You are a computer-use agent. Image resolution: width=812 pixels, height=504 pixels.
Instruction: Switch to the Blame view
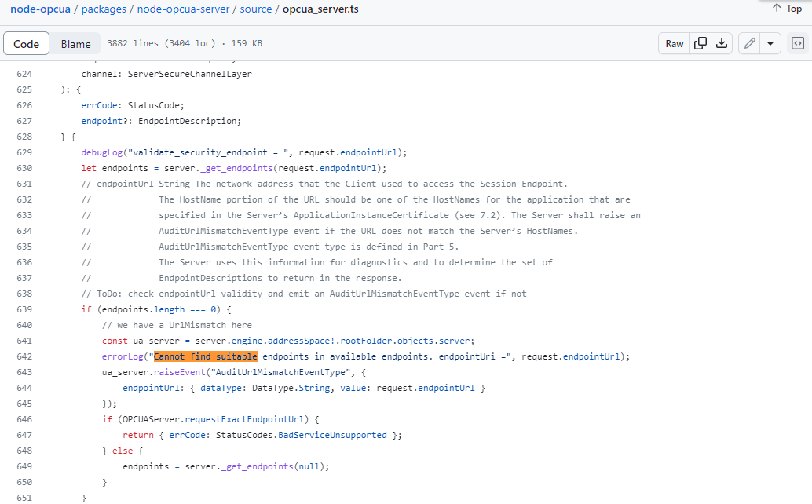click(75, 43)
